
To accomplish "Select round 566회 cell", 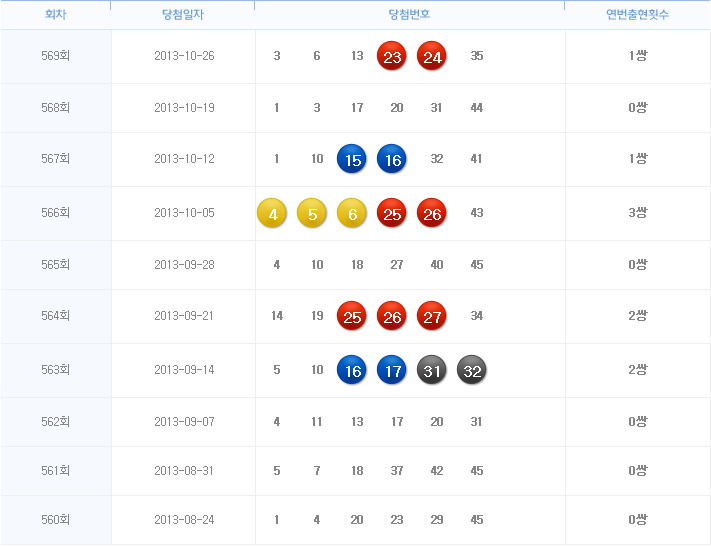I will pos(55,213).
